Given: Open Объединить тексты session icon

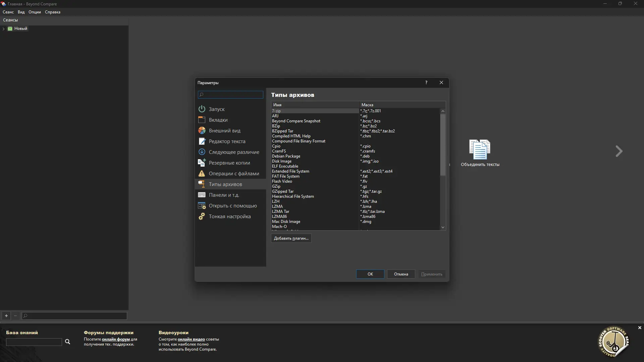Looking at the screenshot, I should pos(480,149).
